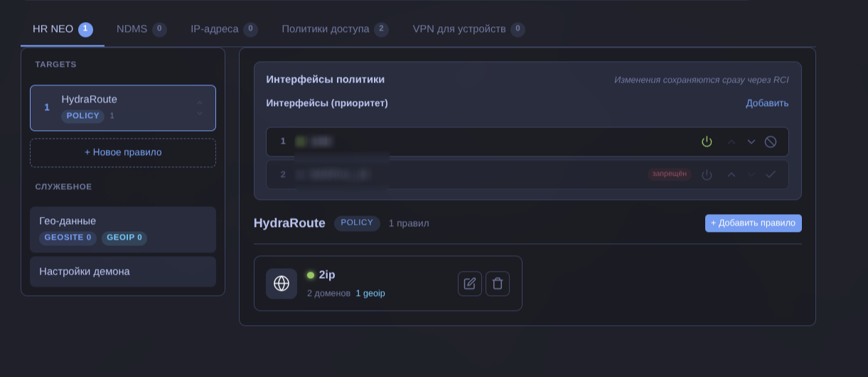868x377 pixels.
Task: Switch to the NDMS tab
Action: click(x=141, y=29)
